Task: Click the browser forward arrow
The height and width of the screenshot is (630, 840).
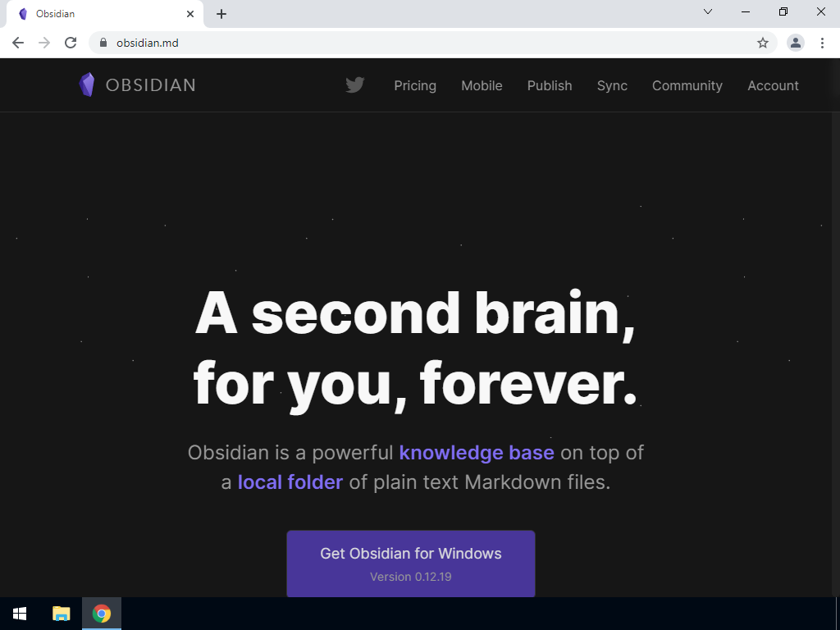Action: [x=44, y=43]
